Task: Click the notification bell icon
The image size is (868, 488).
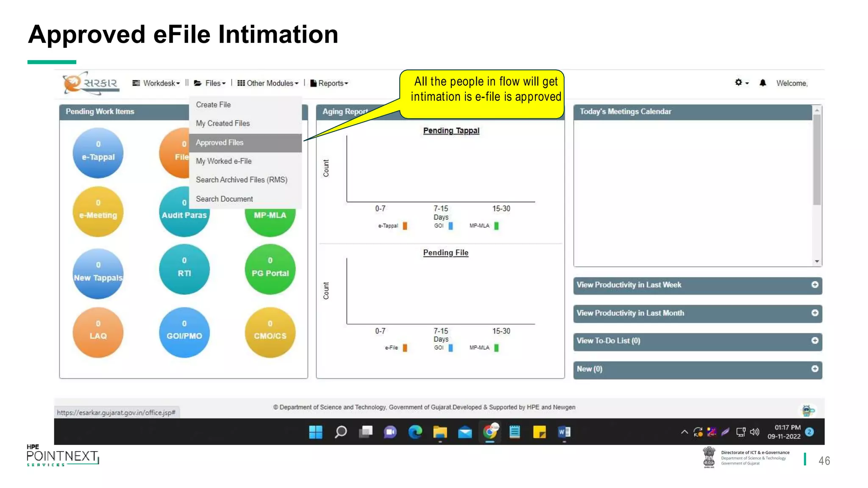Action: tap(762, 83)
